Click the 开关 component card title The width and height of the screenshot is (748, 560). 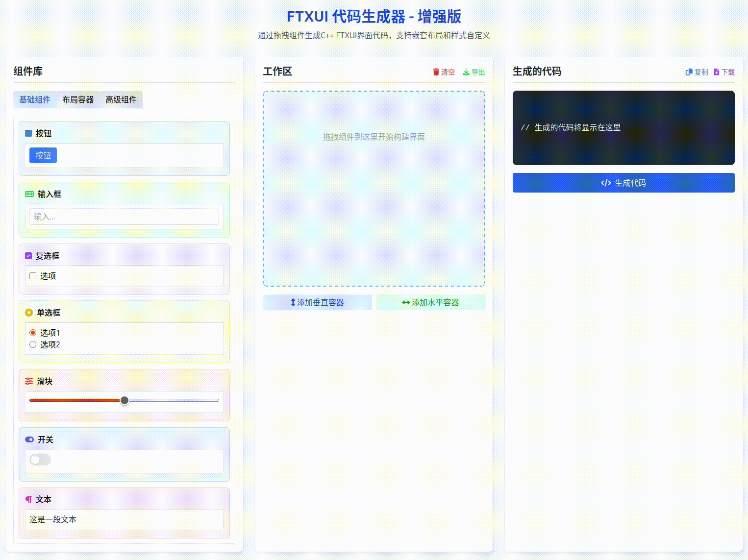46,439
